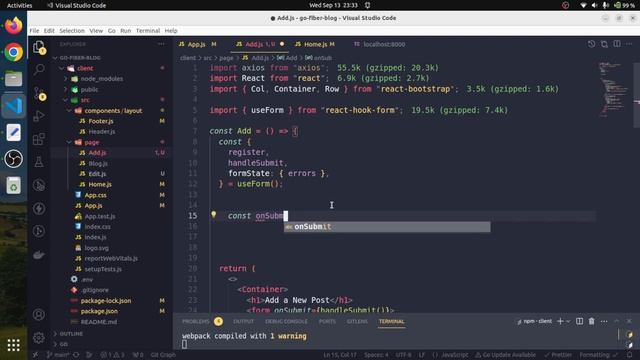Switch to the Output panel tab

coord(244,322)
